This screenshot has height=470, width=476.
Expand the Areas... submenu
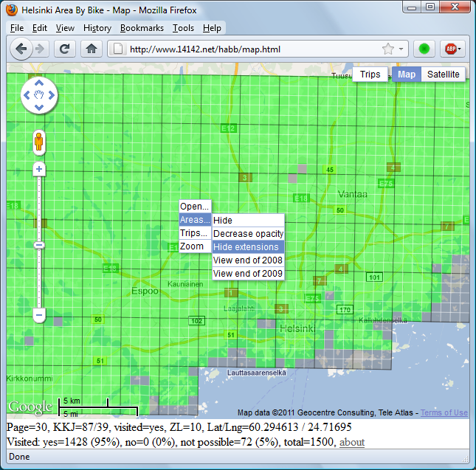click(195, 220)
